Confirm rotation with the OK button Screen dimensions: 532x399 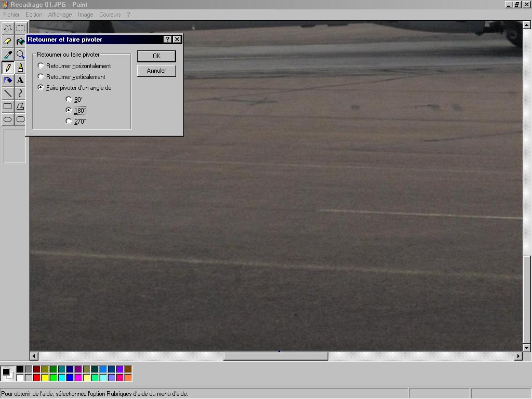pyautogui.click(x=156, y=56)
